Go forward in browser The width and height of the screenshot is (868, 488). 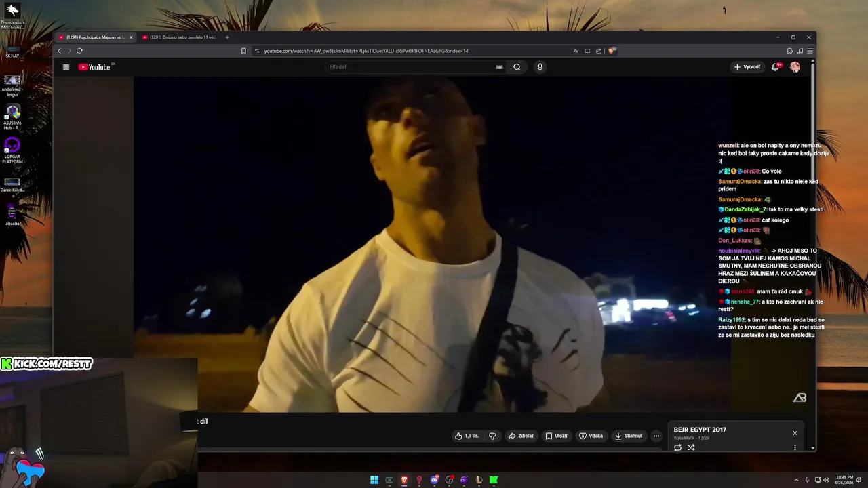click(69, 51)
